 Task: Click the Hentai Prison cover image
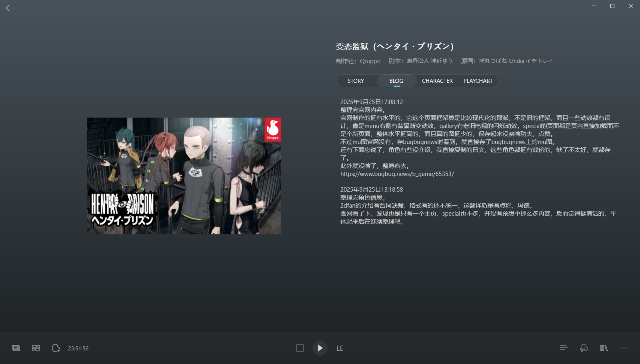(184, 176)
